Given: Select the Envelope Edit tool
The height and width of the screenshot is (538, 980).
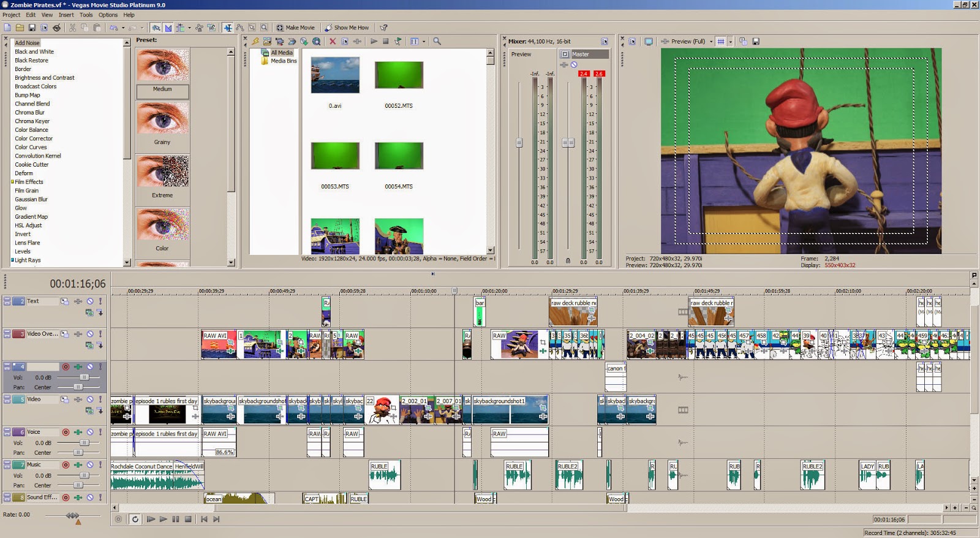Looking at the screenshot, I should (x=240, y=28).
